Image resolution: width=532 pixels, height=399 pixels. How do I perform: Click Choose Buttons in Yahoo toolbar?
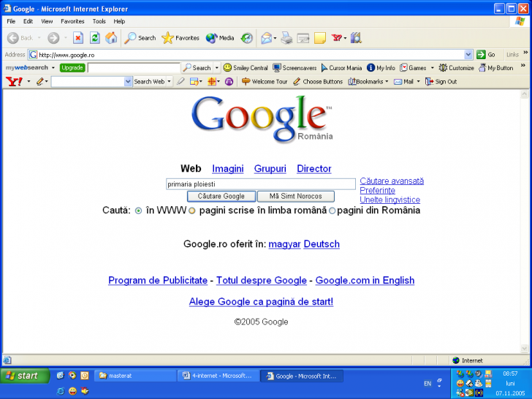click(318, 81)
